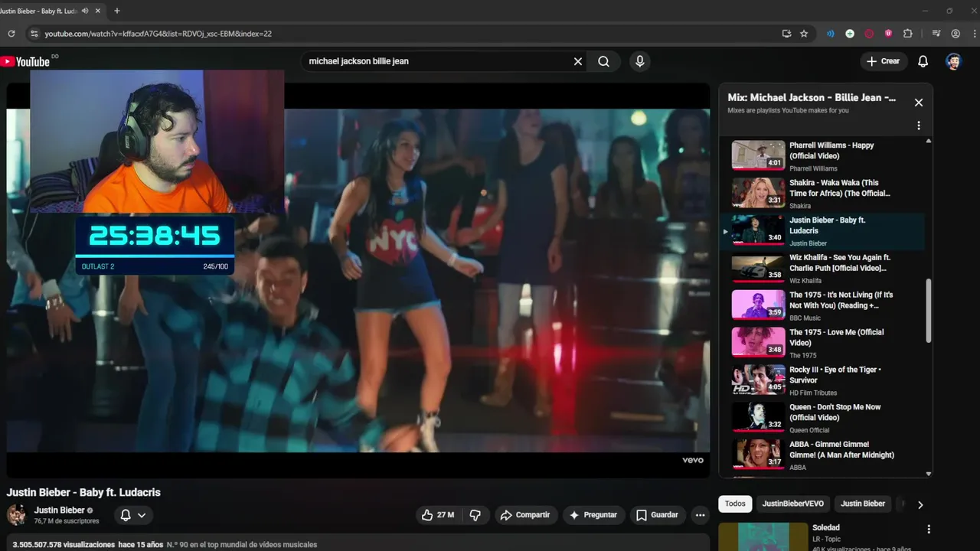Start voice search with the microphone
The image size is (980, 551).
tap(640, 61)
